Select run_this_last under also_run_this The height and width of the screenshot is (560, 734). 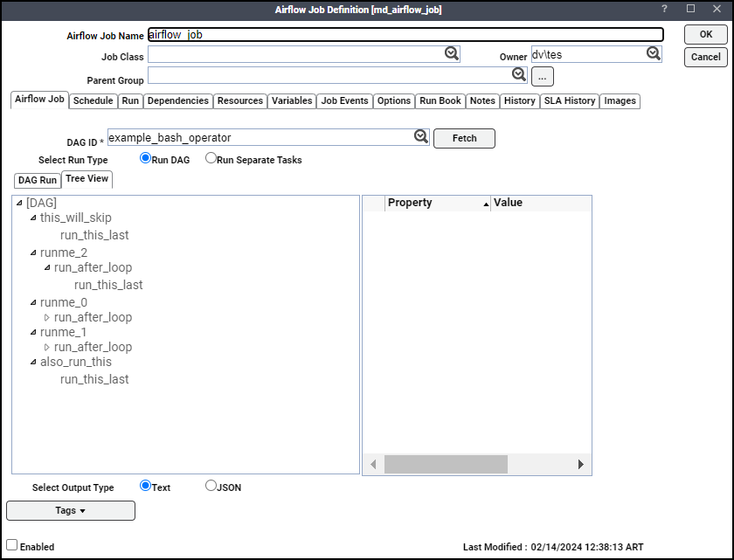click(x=94, y=379)
